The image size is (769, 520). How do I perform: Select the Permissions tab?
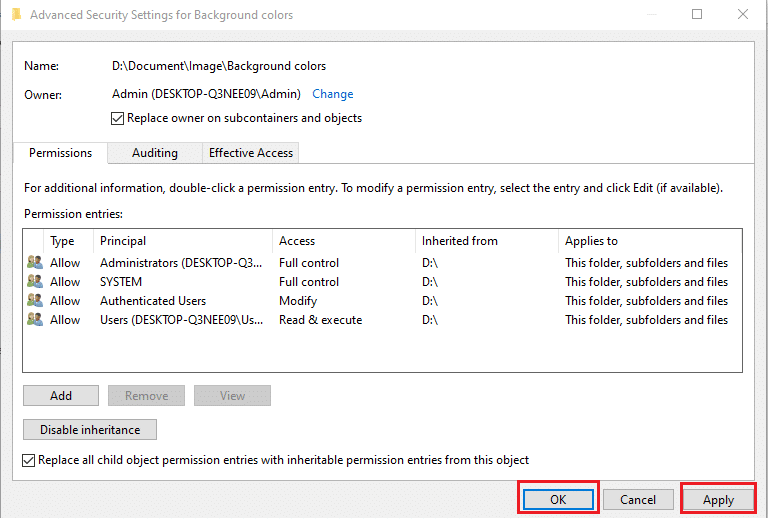(x=60, y=153)
